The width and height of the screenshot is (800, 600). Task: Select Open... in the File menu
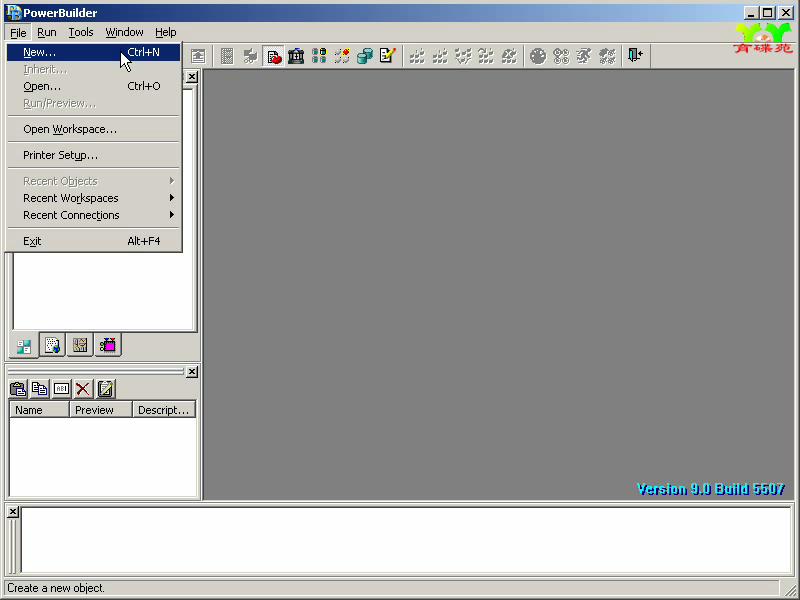93,86
